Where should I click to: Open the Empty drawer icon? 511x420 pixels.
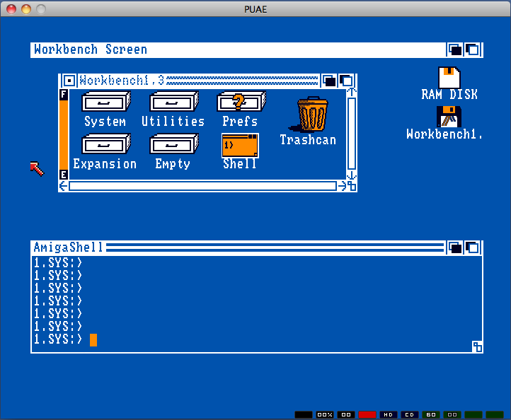[174, 144]
